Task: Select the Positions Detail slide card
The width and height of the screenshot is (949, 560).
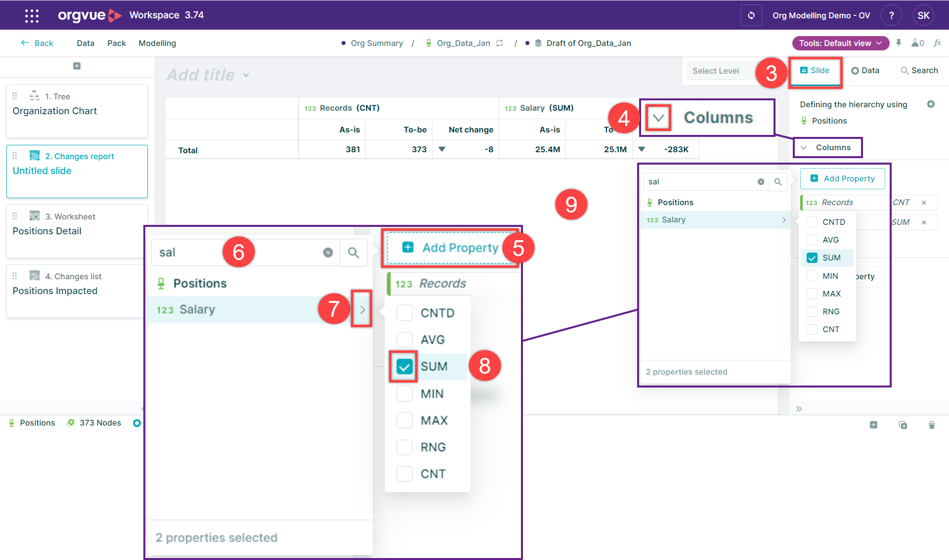Action: tap(77, 231)
